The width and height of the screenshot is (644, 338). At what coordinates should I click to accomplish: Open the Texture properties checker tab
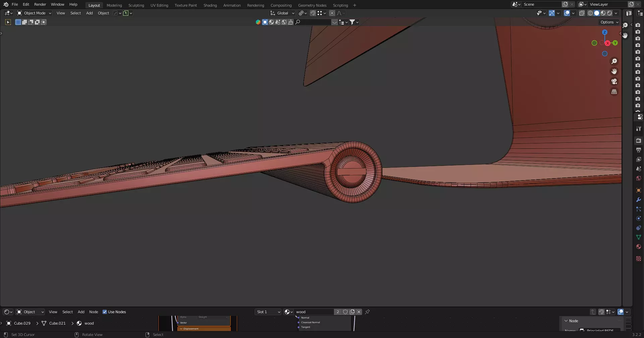coord(639,259)
